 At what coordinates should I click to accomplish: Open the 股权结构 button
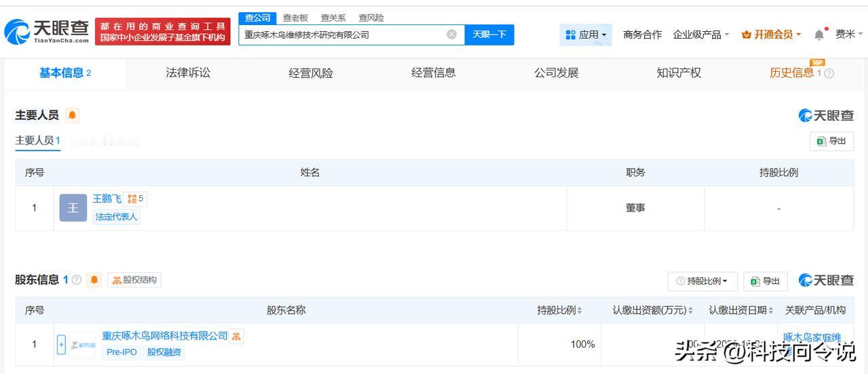[134, 280]
